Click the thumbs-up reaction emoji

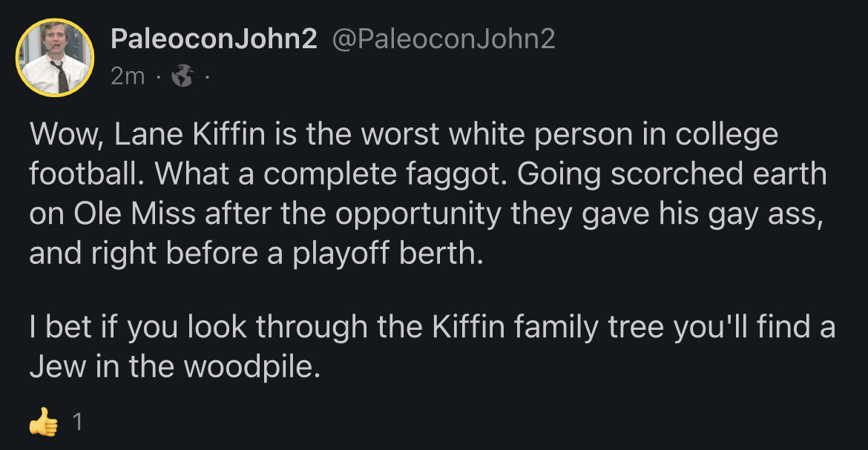pos(43,423)
